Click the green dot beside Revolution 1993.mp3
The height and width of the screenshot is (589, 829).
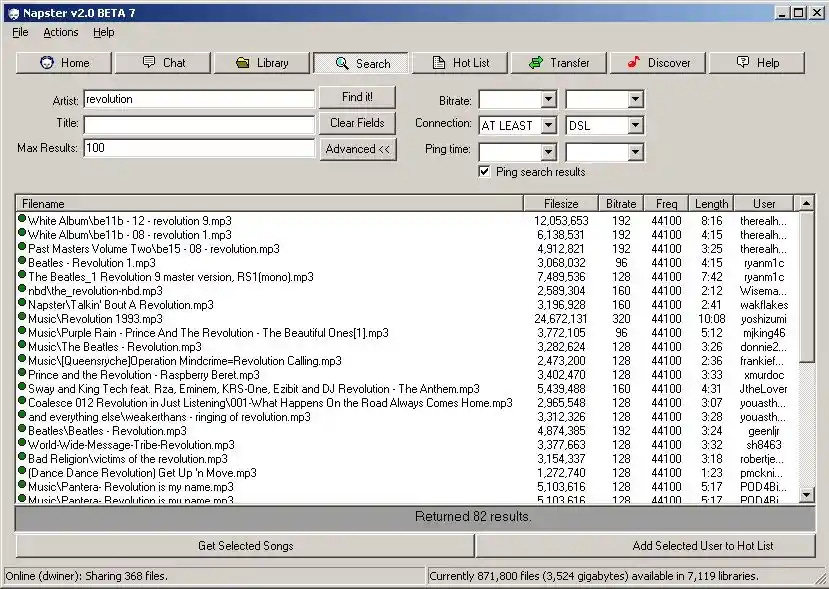point(21,318)
